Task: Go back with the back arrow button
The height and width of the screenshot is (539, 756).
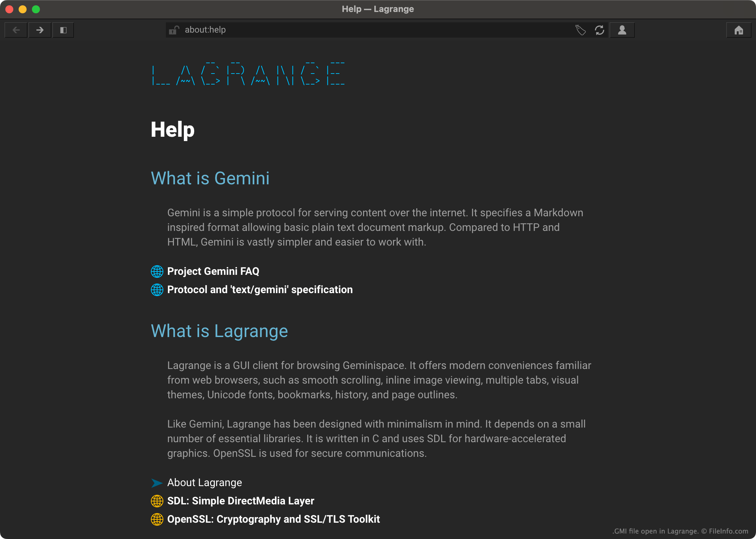Action: (x=16, y=30)
